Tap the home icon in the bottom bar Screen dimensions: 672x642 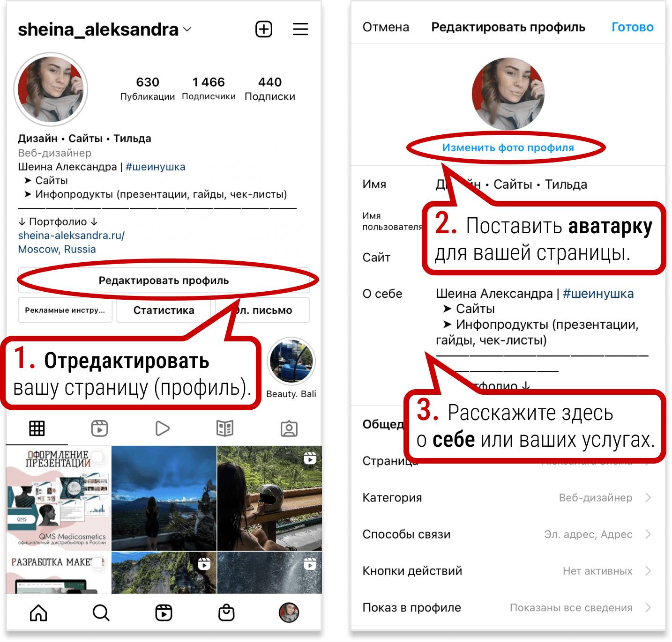pyautogui.click(x=38, y=612)
